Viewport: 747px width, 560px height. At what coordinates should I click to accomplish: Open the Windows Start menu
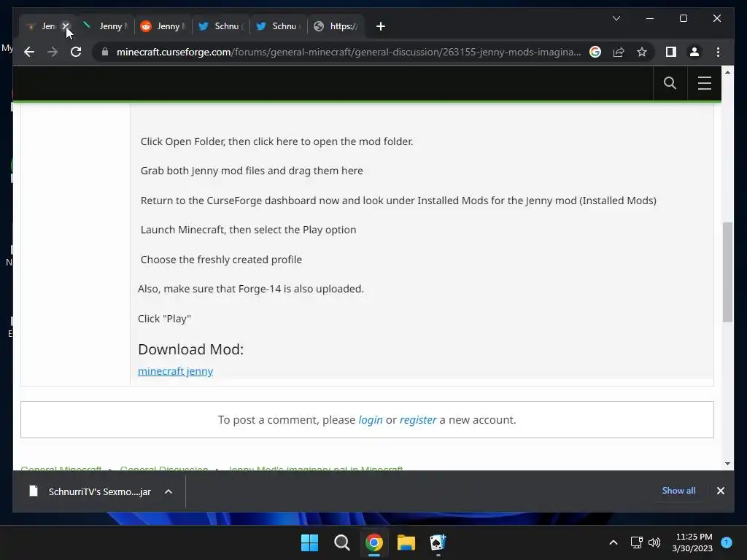[309, 542]
